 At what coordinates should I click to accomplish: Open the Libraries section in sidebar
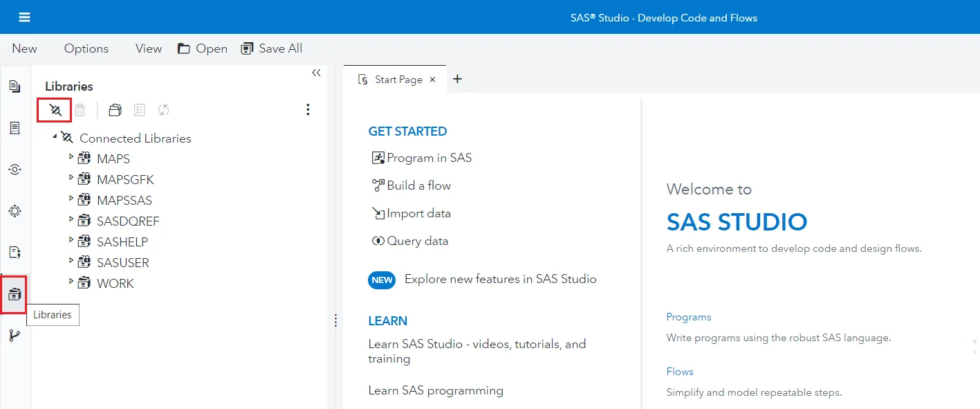[15, 294]
